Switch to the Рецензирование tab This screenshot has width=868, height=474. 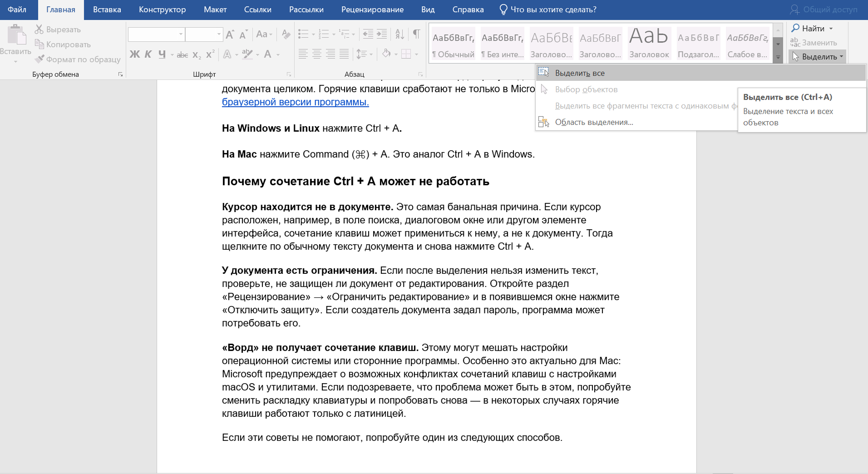(x=372, y=10)
